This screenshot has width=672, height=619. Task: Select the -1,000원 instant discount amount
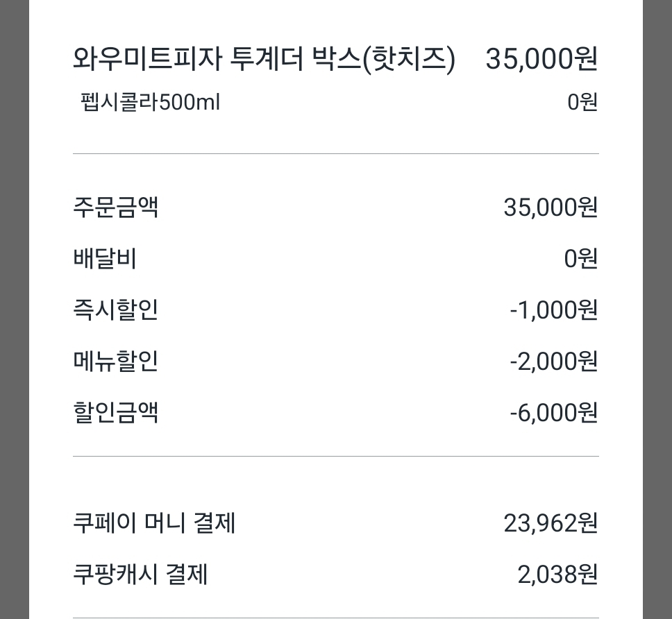click(554, 309)
